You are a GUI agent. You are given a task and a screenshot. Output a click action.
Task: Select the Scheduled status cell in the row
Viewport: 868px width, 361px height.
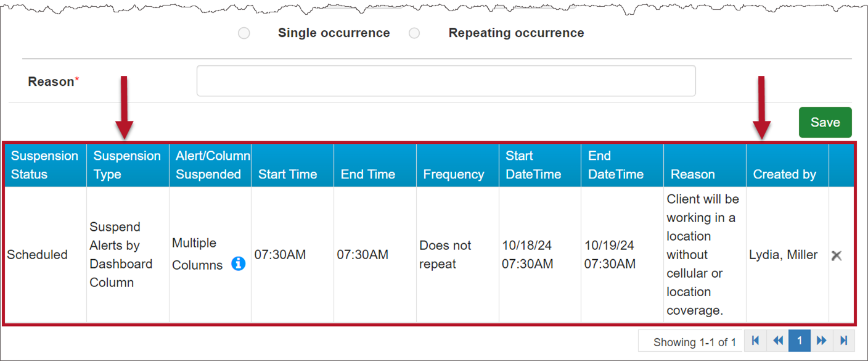tap(38, 255)
